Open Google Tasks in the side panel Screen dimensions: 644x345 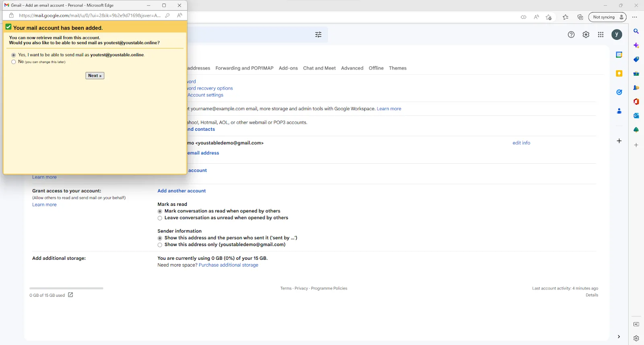point(619,92)
